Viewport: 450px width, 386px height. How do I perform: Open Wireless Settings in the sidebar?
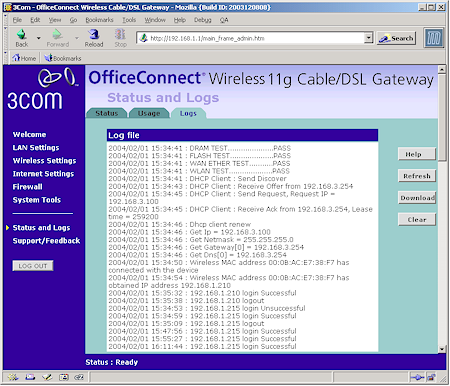click(44, 161)
